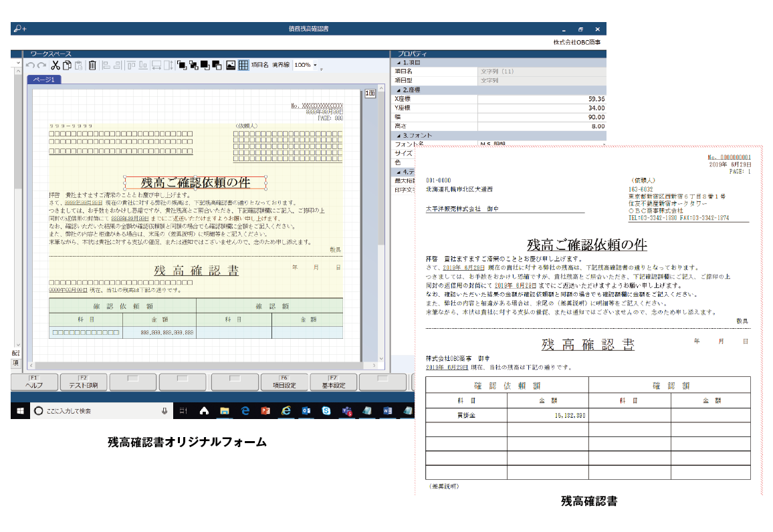Click the match width icon
The width and height of the screenshot is (773, 532).
point(156,65)
